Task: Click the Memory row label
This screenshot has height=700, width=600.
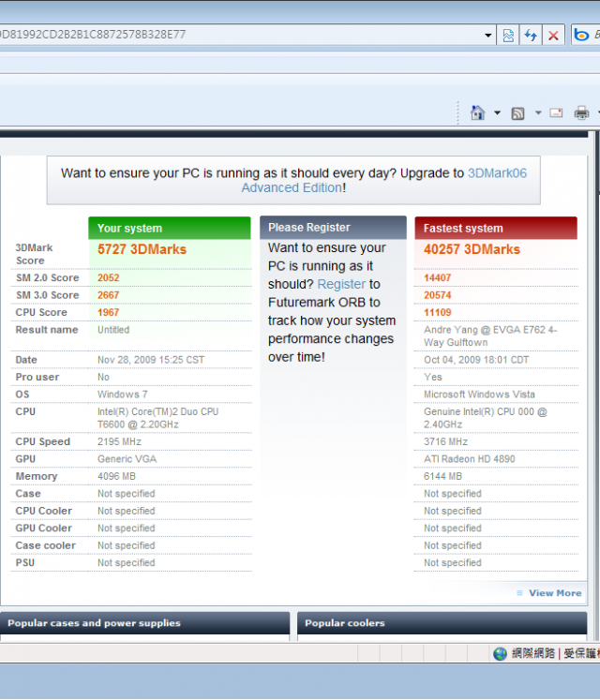Action: (x=37, y=476)
